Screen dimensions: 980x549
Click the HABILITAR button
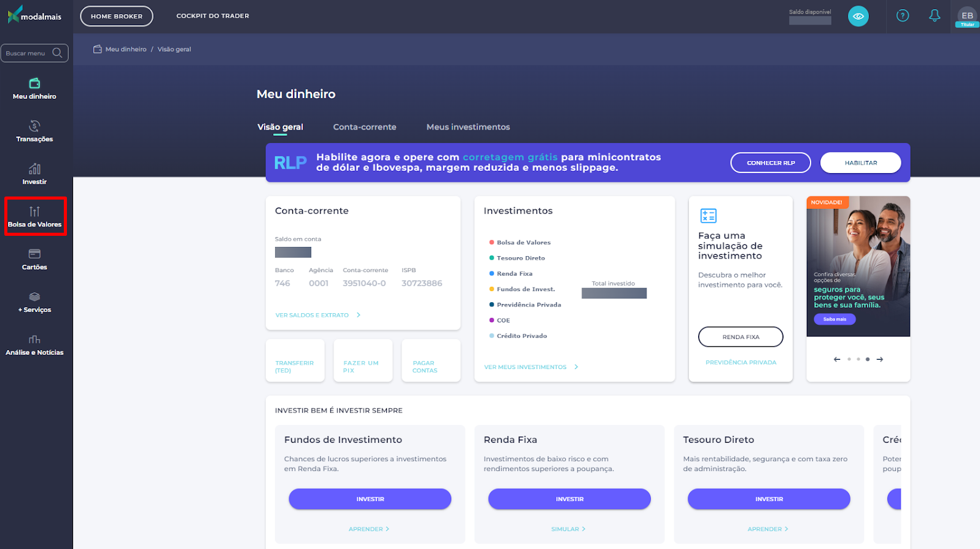860,163
